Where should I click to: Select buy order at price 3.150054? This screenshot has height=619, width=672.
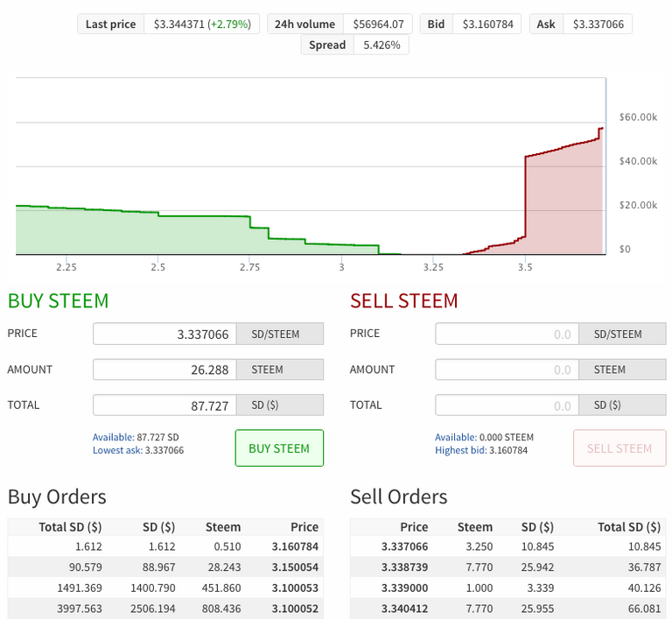[165, 567]
